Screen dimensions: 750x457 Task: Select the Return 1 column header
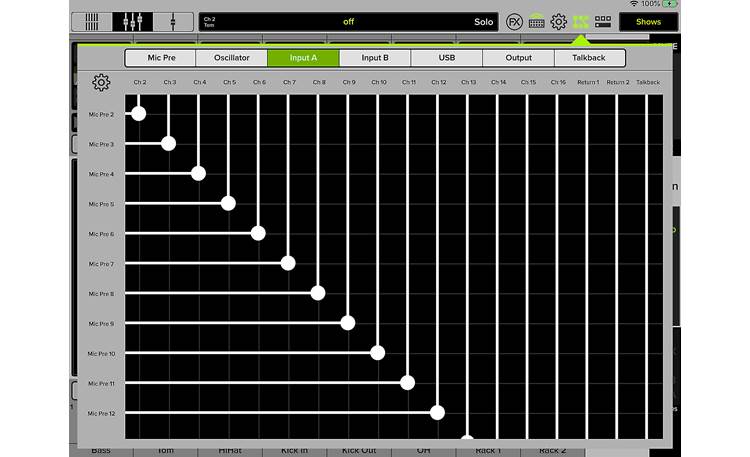point(588,82)
